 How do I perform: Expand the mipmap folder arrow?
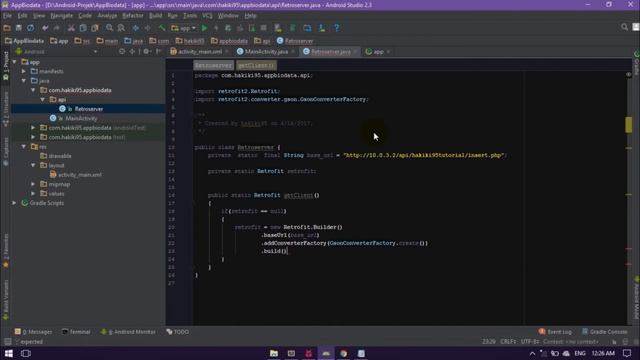[x=33, y=184]
